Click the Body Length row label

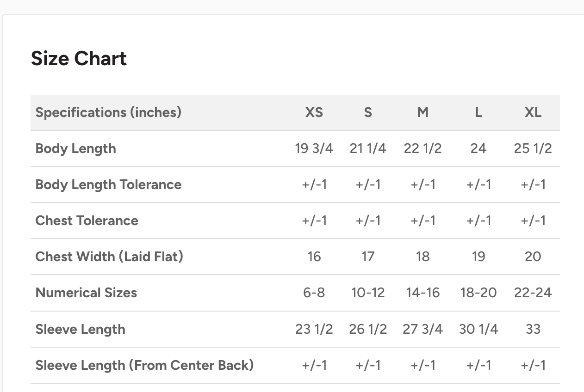pos(75,148)
